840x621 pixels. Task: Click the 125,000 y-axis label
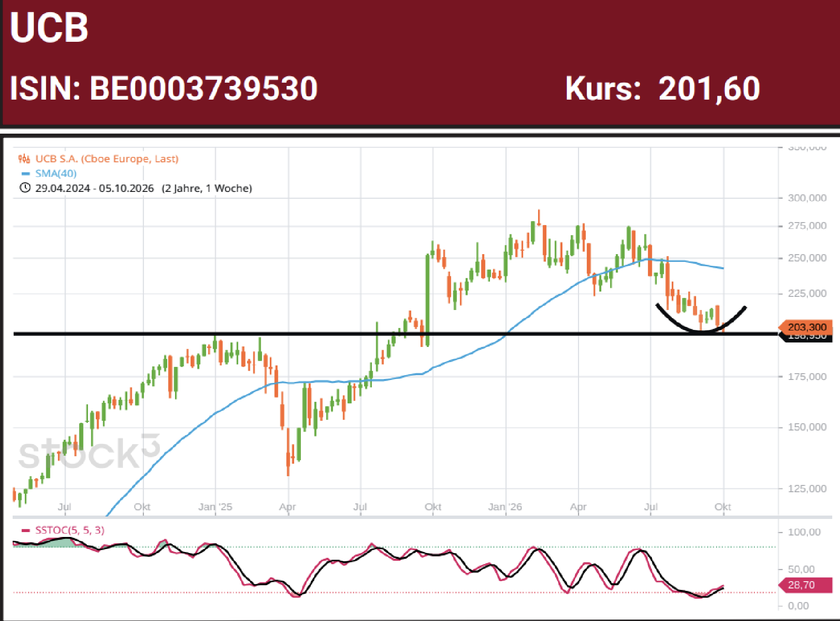coord(807,489)
